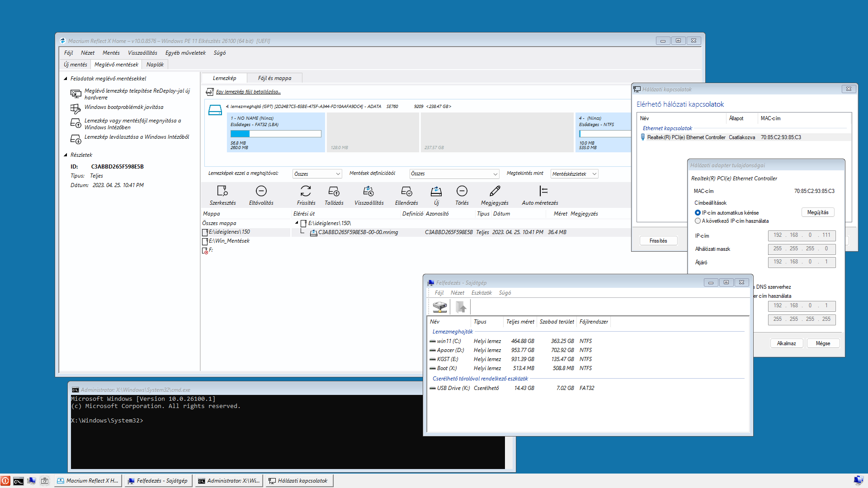Viewport: 868px width, 488px height.
Task: Click the Megújítás button
Action: [x=817, y=212]
